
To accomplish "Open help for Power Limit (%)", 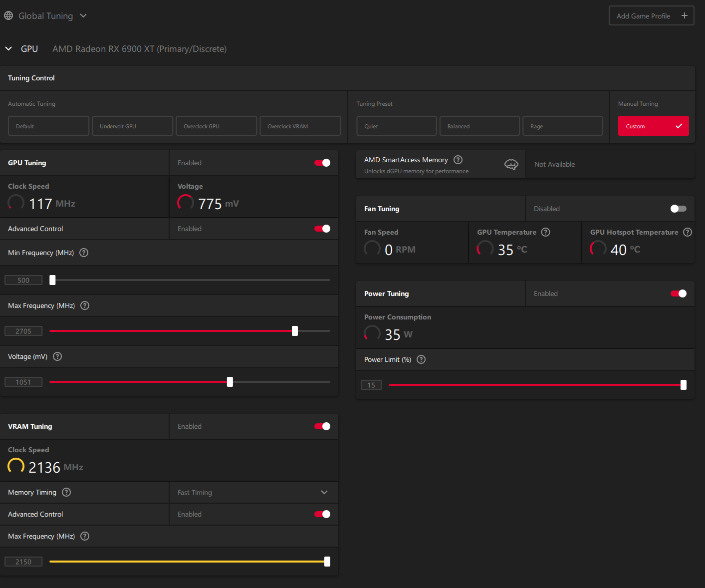I will click(421, 359).
